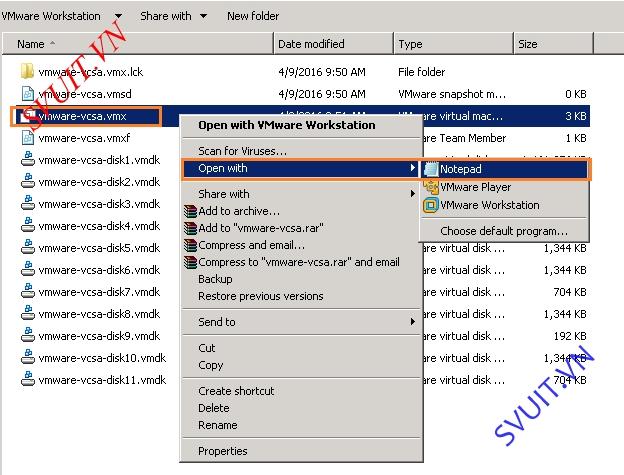Click the vmware-vcsa.vmxf file icon
The height and width of the screenshot is (475, 624).
point(27,138)
